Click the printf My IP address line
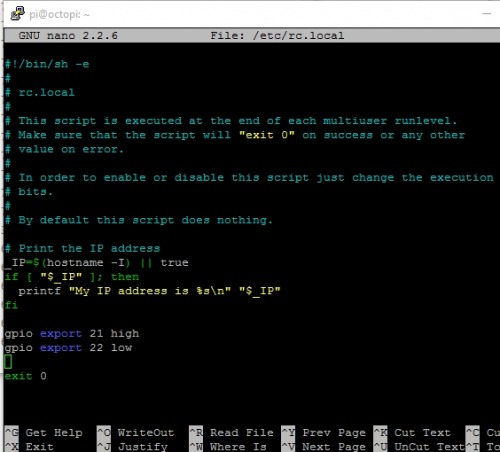Viewport: 500px width, 452px height. coord(149,291)
